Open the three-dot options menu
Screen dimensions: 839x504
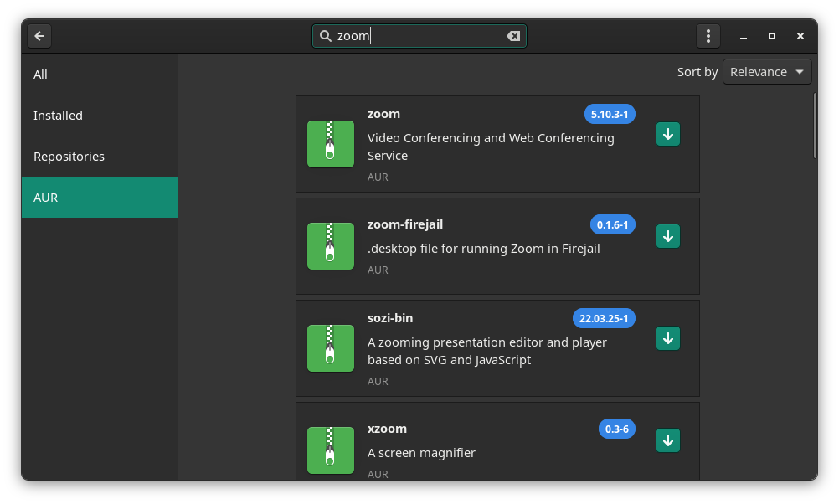(x=708, y=35)
